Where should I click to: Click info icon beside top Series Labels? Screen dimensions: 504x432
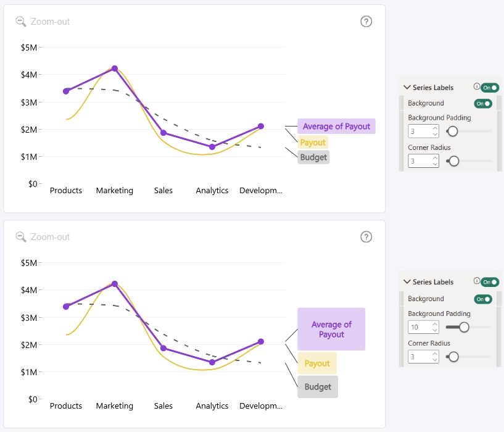tap(477, 86)
